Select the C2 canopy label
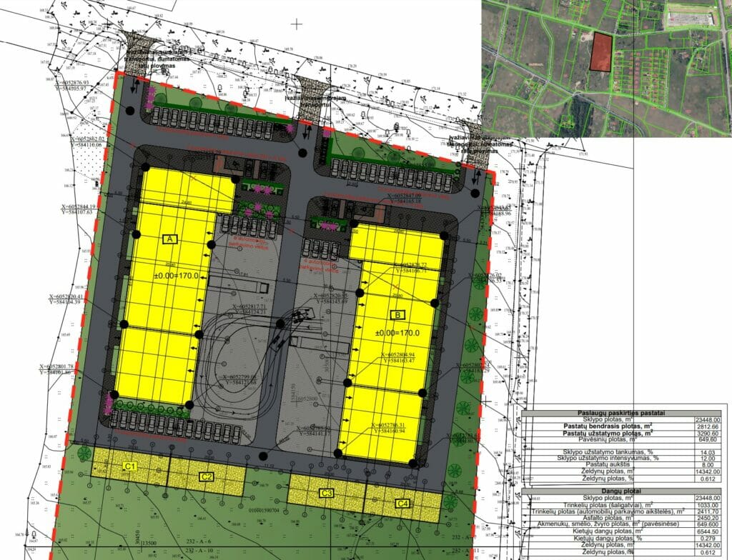 point(206,476)
